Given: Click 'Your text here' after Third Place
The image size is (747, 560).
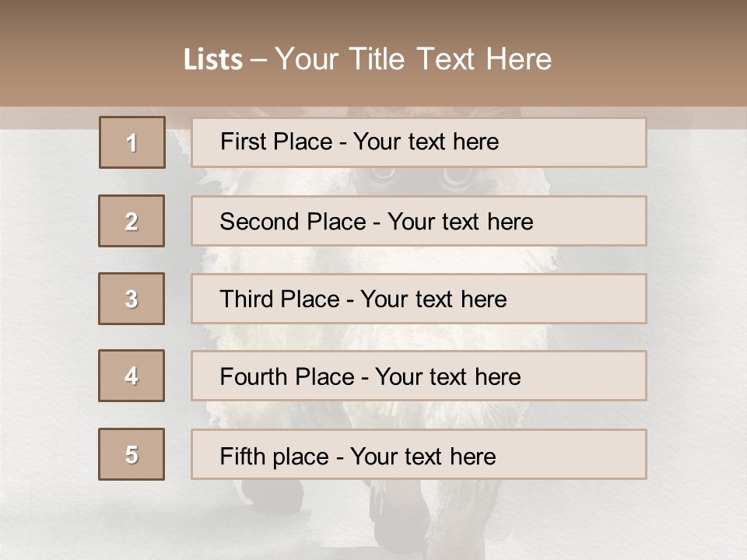Looking at the screenshot, I should point(433,299).
